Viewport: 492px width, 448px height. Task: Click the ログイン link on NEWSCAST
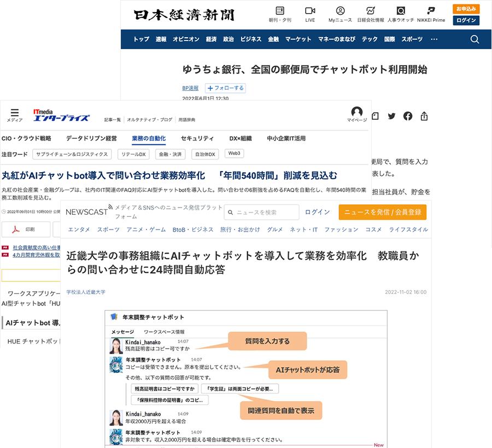point(317,212)
